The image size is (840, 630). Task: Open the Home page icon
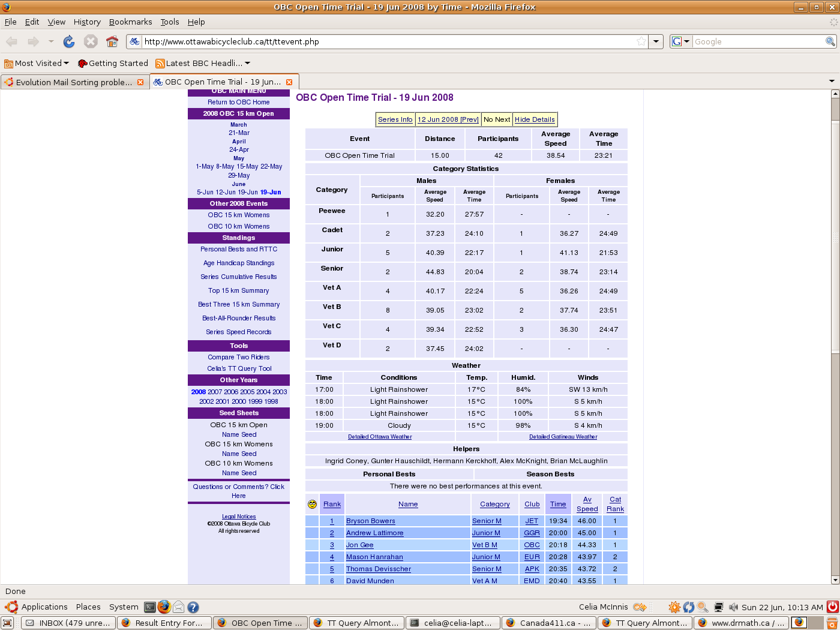[112, 41]
